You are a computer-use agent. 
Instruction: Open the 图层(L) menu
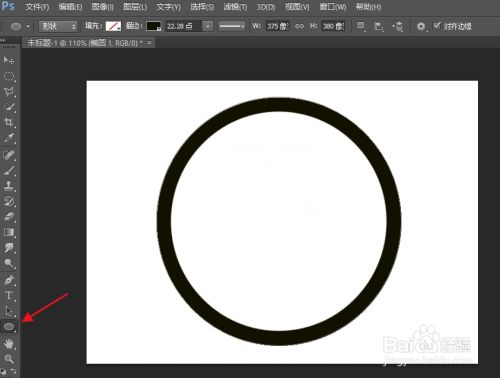tap(135, 7)
